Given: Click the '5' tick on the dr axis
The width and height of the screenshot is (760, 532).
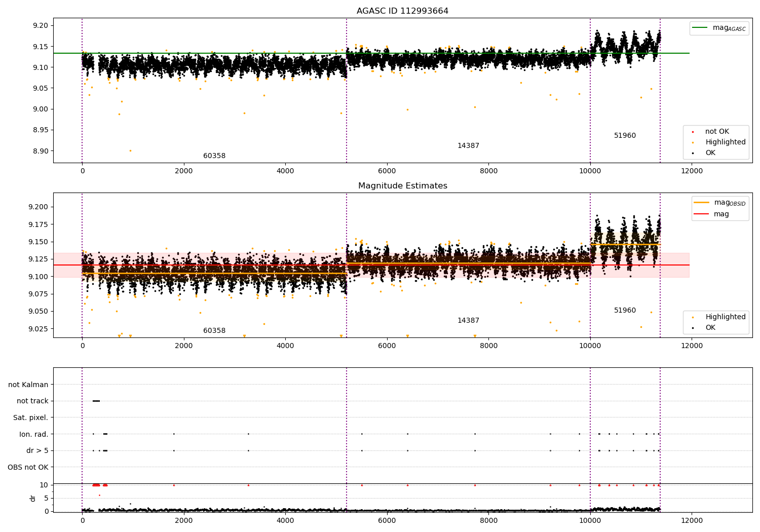Looking at the screenshot, I should [47, 499].
